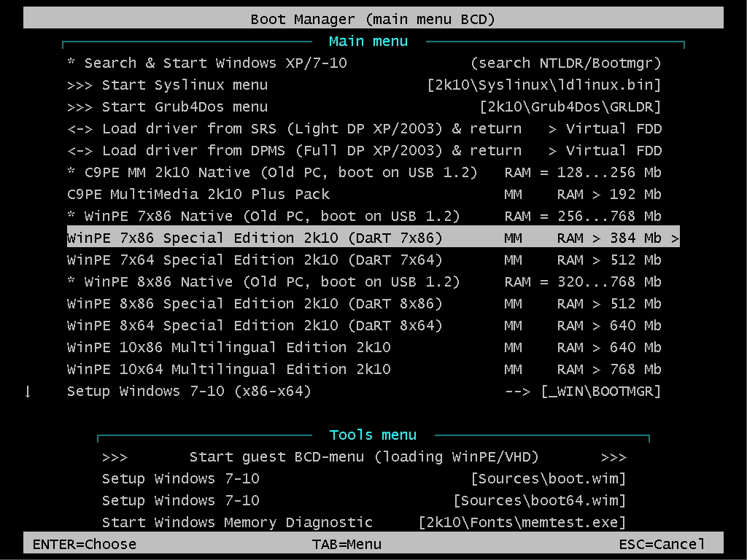Select WinPE 7x64 Special Edition 2k10
This screenshot has height=560, width=747.
255,260
